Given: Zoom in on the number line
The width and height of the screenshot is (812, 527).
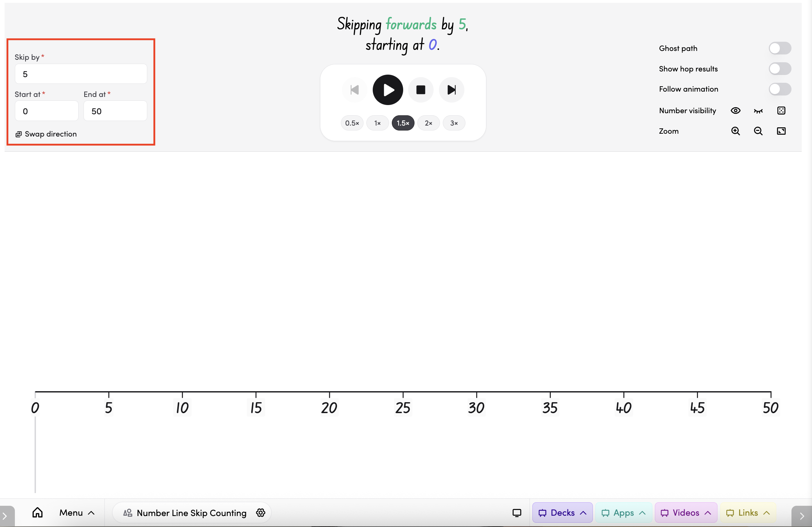Looking at the screenshot, I should [735, 131].
